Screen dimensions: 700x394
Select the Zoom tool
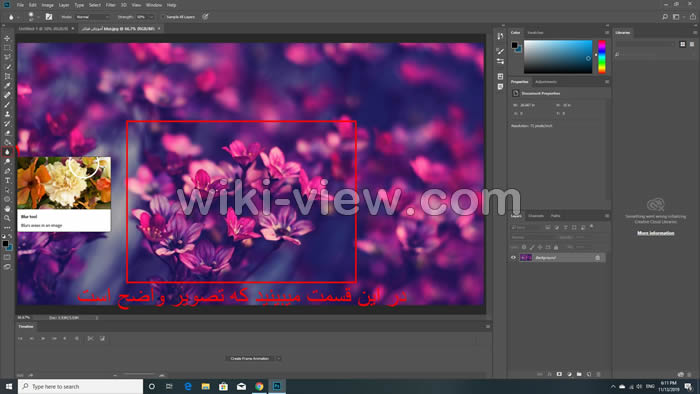click(7, 218)
